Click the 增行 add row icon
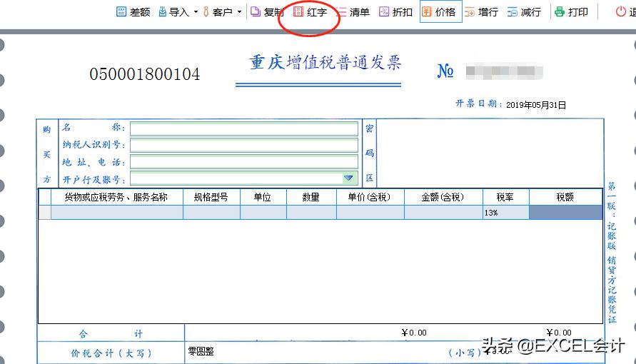Viewport: 636px width, 364px height. (470, 11)
